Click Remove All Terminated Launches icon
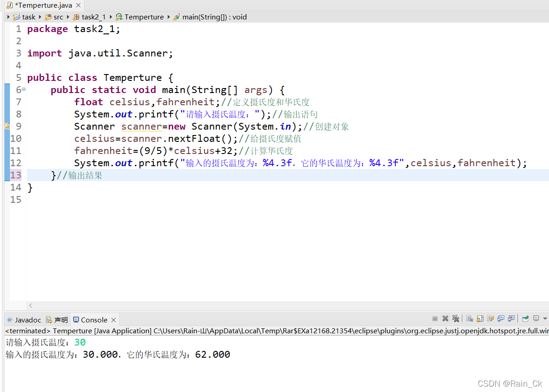549x392 pixels. [x=456, y=318]
